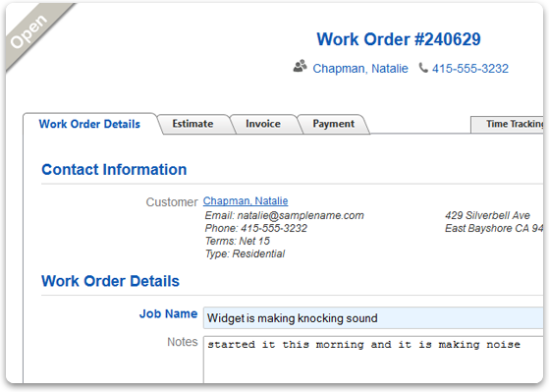Image resolution: width=549 pixels, height=392 pixels.
Task: Switch to the Estimate tab
Action: tap(192, 124)
